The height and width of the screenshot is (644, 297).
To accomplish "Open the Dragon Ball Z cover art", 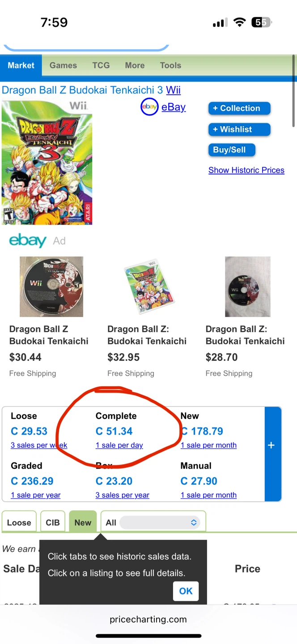I will [x=47, y=162].
